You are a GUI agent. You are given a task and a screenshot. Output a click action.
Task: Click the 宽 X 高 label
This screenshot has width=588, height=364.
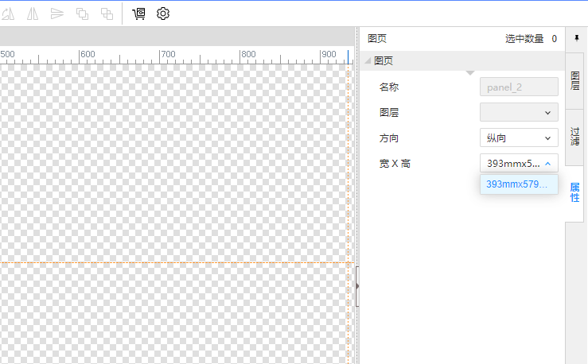395,164
